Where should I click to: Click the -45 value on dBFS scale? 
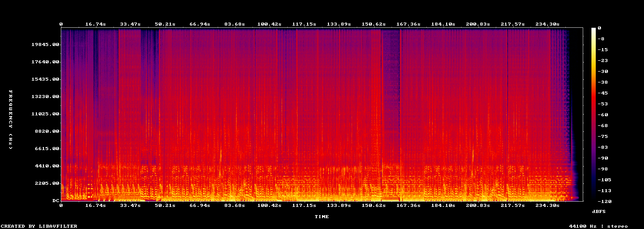pos(603,93)
